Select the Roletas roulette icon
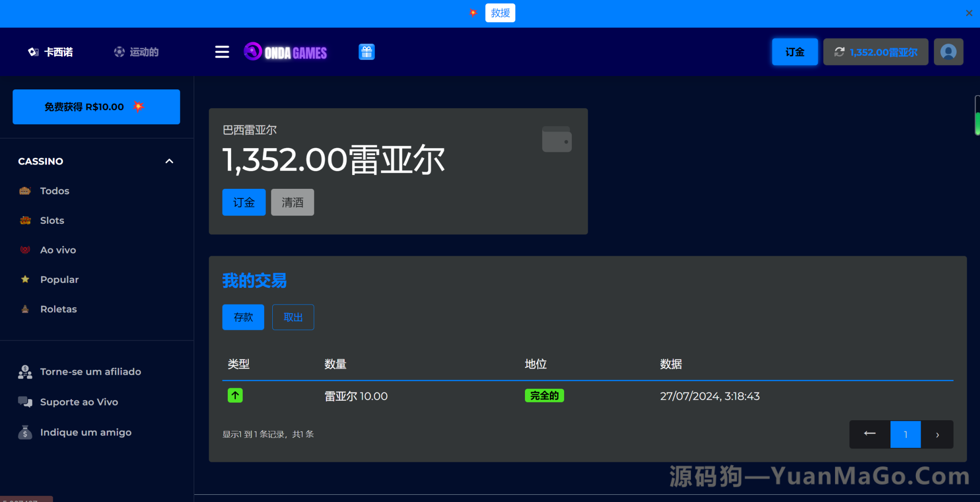 (x=25, y=309)
